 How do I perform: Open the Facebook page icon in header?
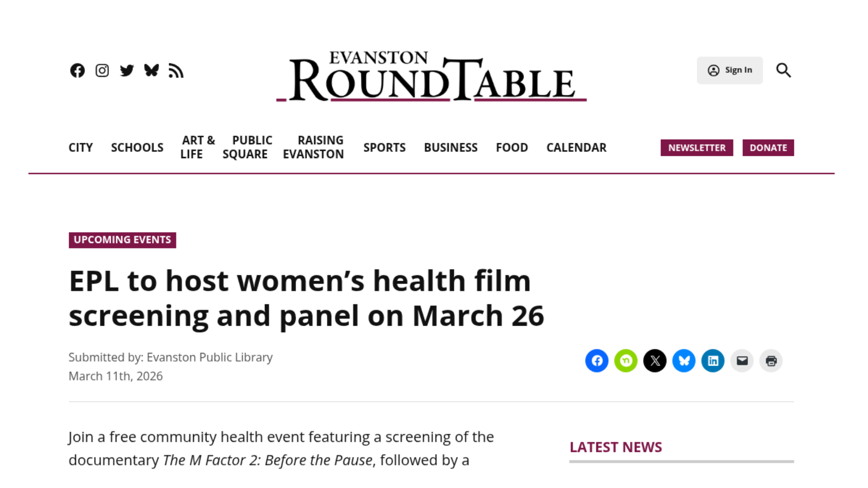(77, 70)
